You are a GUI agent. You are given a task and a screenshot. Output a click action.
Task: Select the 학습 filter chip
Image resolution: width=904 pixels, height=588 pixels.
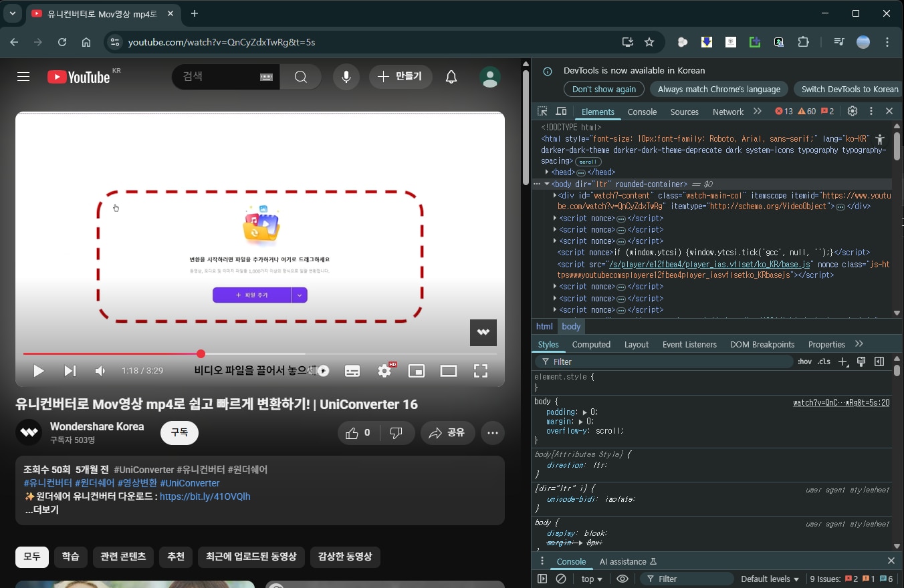(71, 557)
